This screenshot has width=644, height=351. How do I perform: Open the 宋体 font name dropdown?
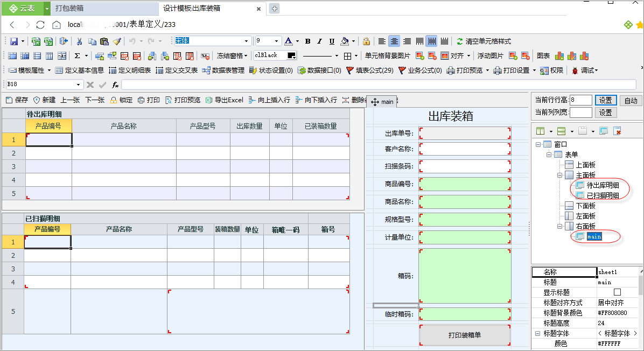(247, 41)
